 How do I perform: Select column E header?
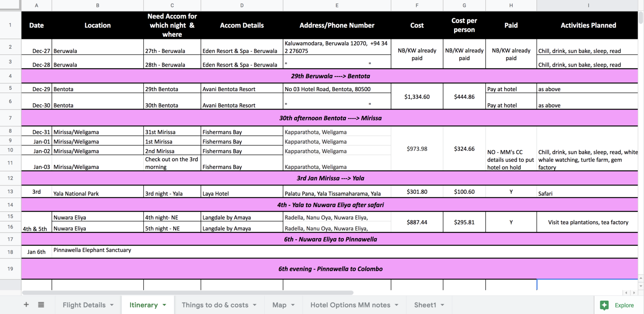tap(337, 5)
